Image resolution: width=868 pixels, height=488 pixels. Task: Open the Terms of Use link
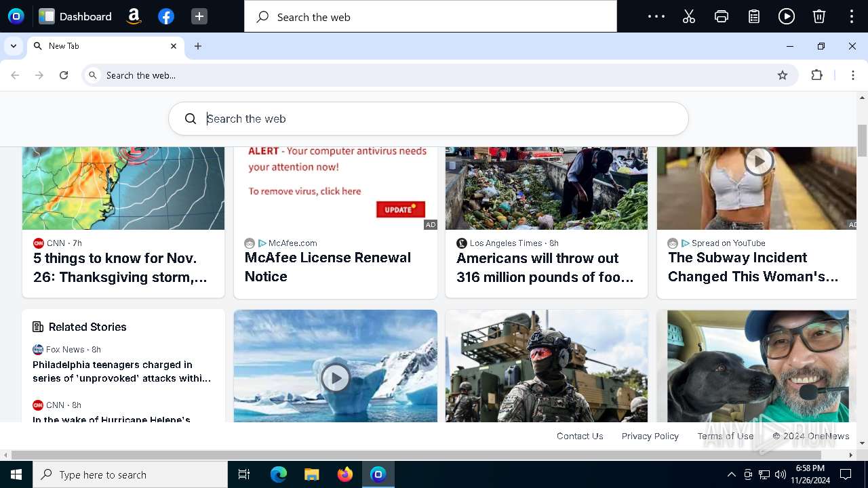726,436
